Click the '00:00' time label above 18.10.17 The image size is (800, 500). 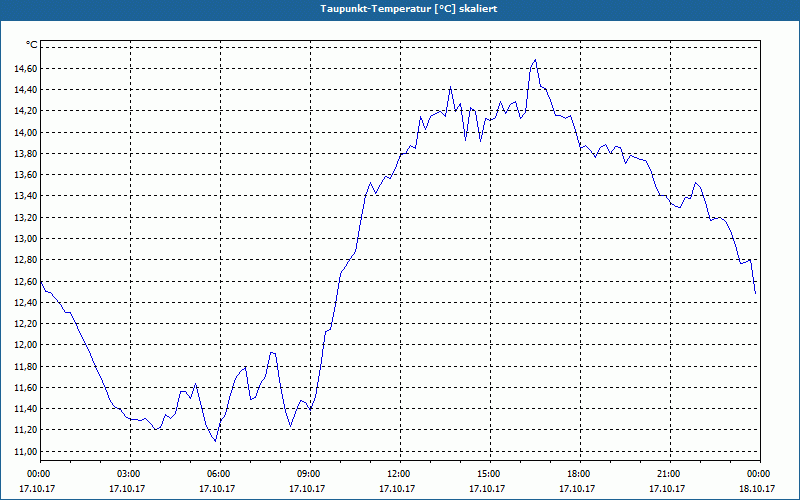tap(760, 474)
